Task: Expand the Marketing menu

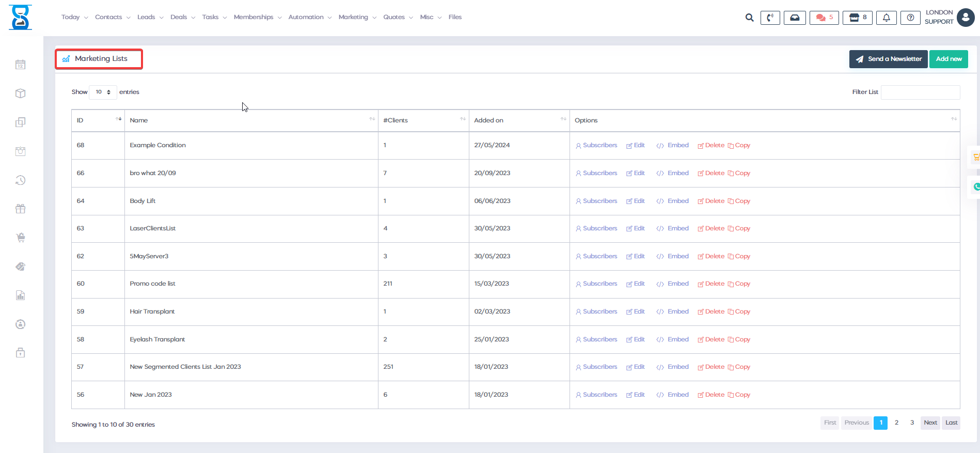Action: pos(357,17)
